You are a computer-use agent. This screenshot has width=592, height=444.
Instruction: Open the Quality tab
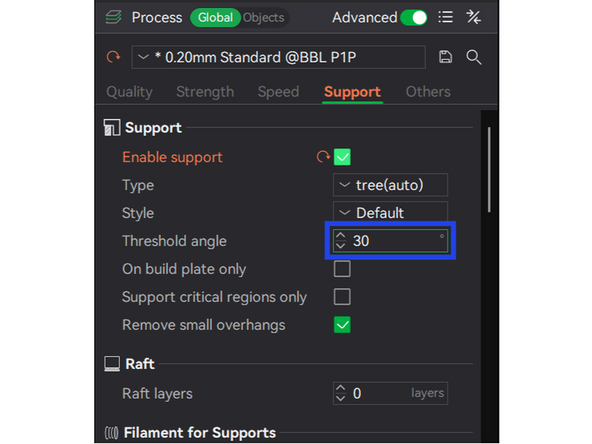tap(130, 92)
